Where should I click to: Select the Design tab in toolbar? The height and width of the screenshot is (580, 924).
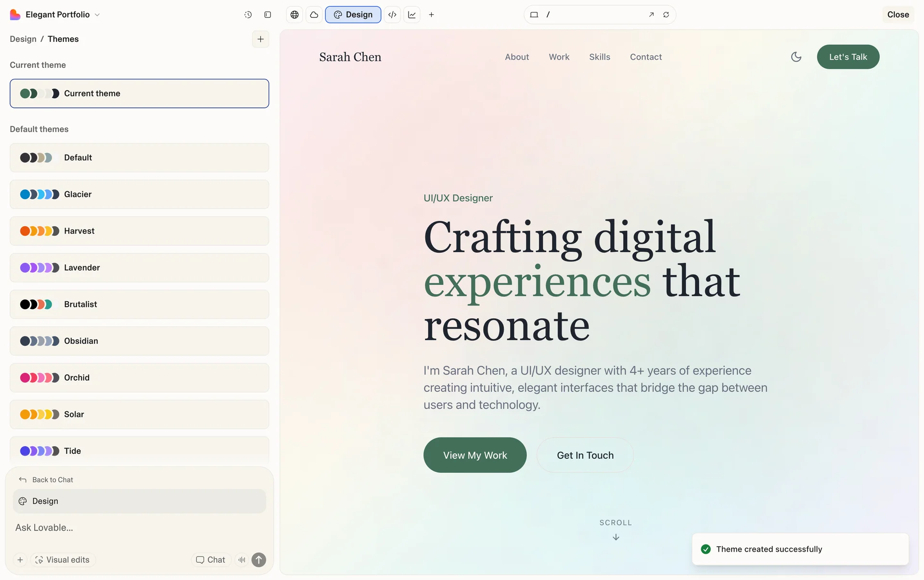tap(353, 14)
